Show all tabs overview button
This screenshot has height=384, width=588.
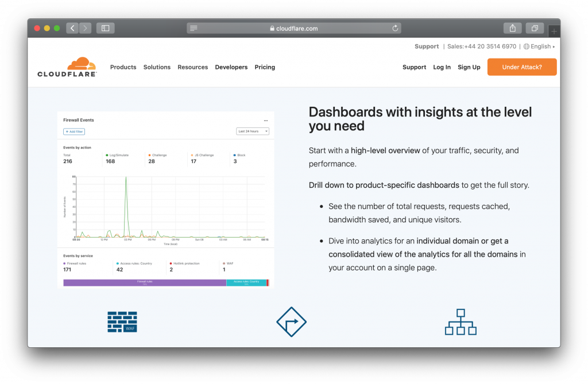coord(535,28)
